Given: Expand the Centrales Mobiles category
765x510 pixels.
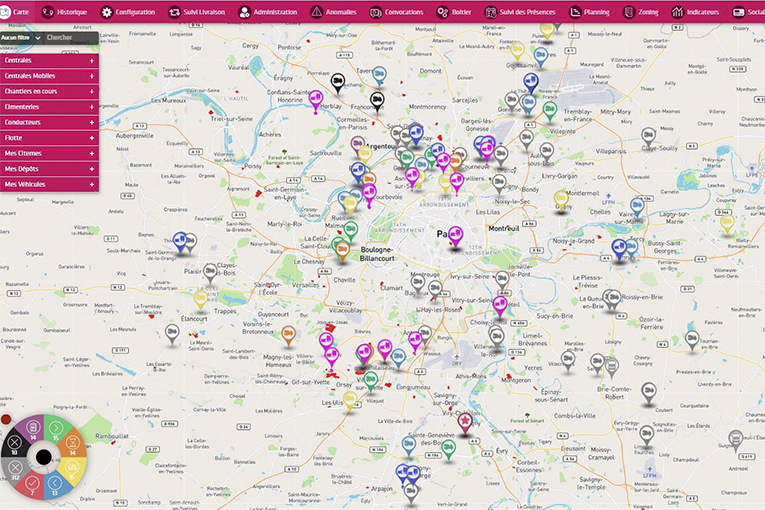Looking at the screenshot, I should pyautogui.click(x=49, y=76).
